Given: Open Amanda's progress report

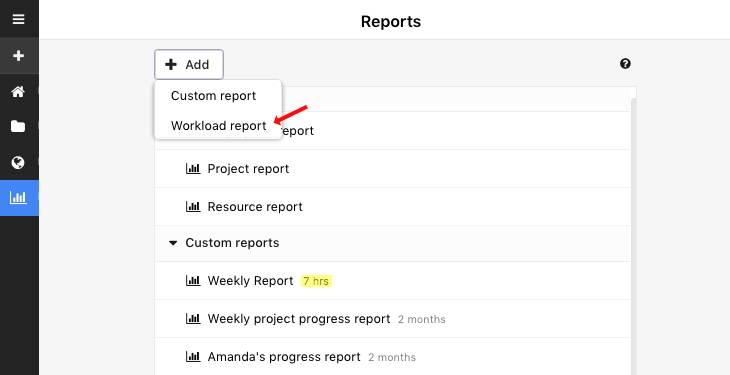Looking at the screenshot, I should 284,357.
